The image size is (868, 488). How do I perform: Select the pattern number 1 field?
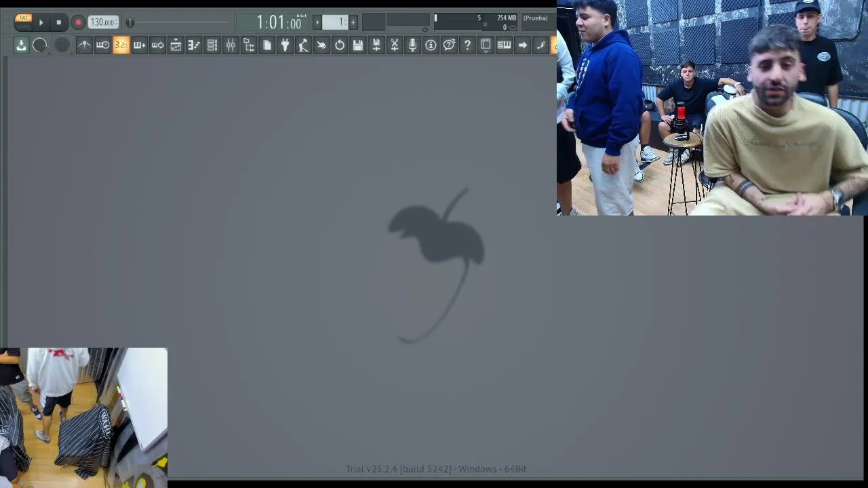tap(335, 22)
